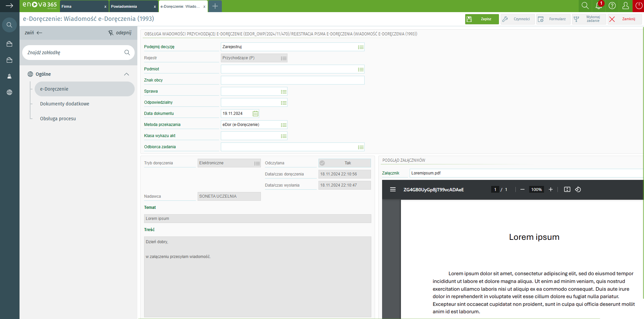644x319 pixels.
Task: Zoom in the PDF attachment preview
Action: coord(551,190)
